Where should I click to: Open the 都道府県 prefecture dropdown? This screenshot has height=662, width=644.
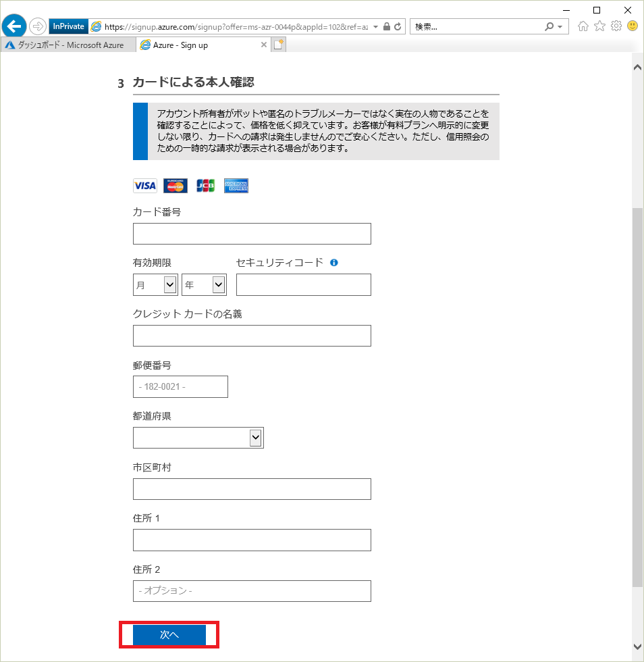[x=198, y=438]
